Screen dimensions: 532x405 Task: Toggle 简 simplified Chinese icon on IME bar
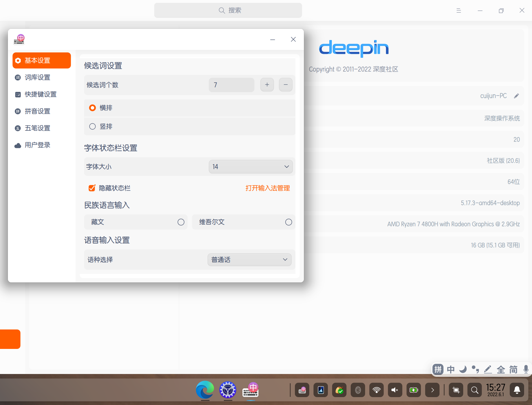[x=513, y=369]
